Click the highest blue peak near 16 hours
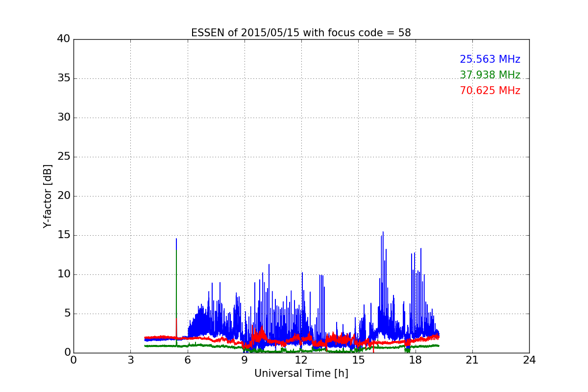588x392 pixels. coord(383,274)
